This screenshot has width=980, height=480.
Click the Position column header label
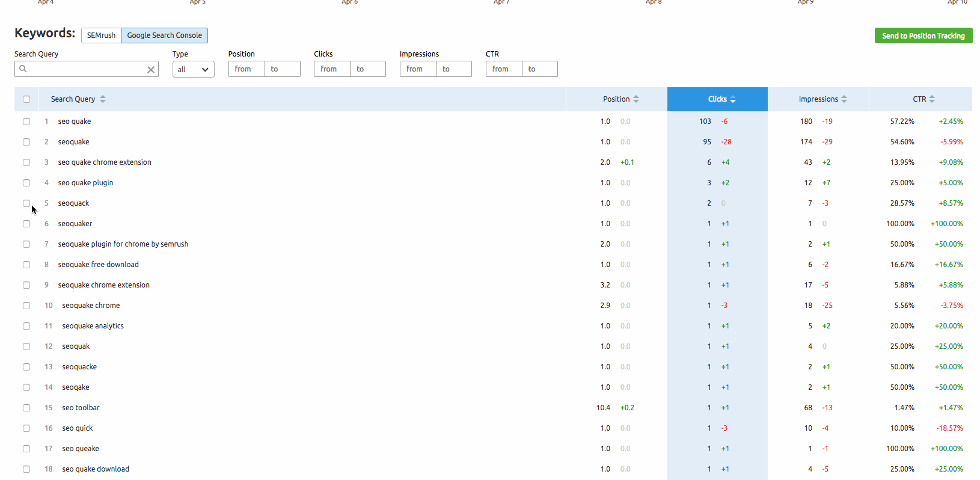click(x=616, y=99)
